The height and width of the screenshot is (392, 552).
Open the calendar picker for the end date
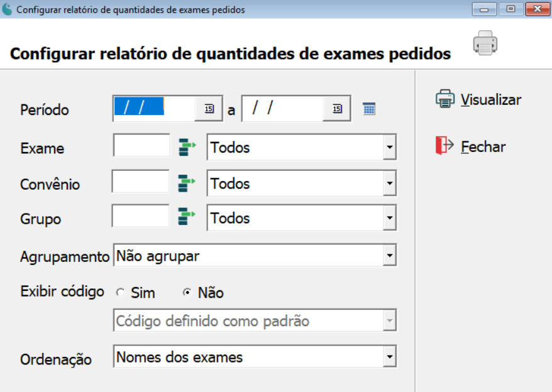[337, 108]
